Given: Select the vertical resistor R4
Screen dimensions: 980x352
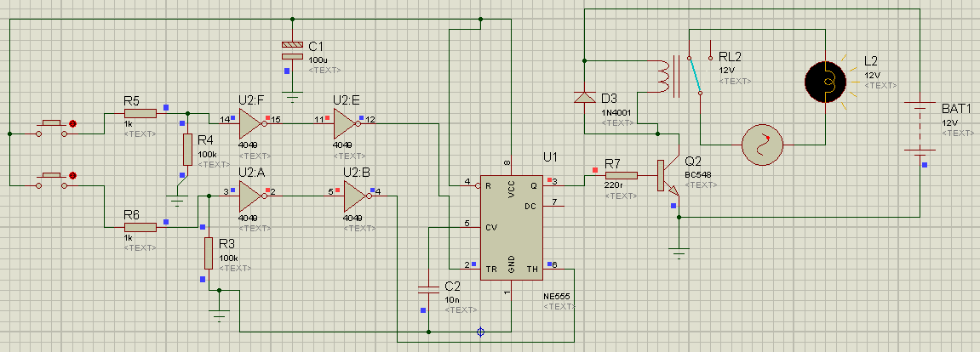Looking at the screenshot, I should (187, 149).
